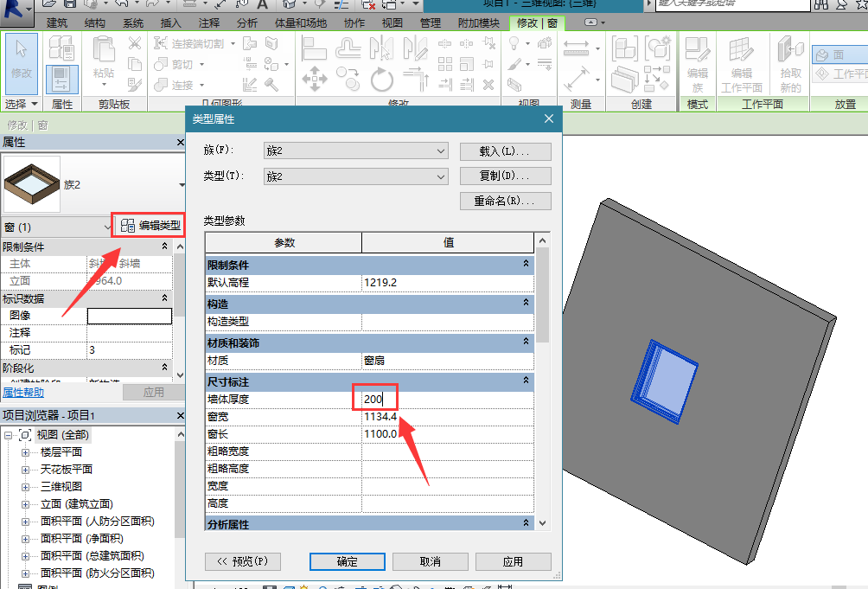Click the 默认高程 value cell 1219.2

(447, 282)
